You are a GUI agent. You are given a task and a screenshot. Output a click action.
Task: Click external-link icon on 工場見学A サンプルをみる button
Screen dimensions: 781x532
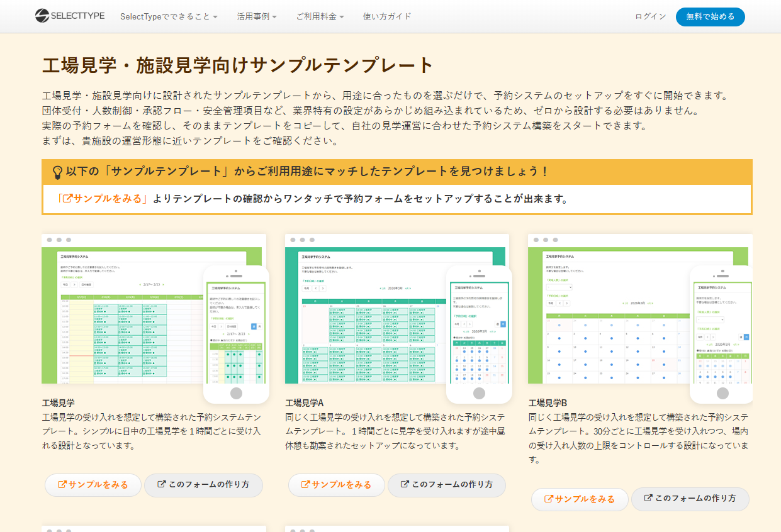click(305, 485)
